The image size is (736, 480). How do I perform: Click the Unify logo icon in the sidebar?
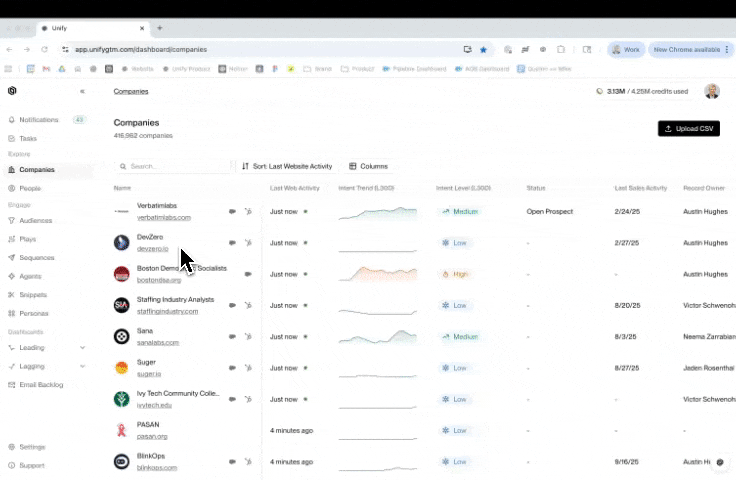tap(12, 91)
